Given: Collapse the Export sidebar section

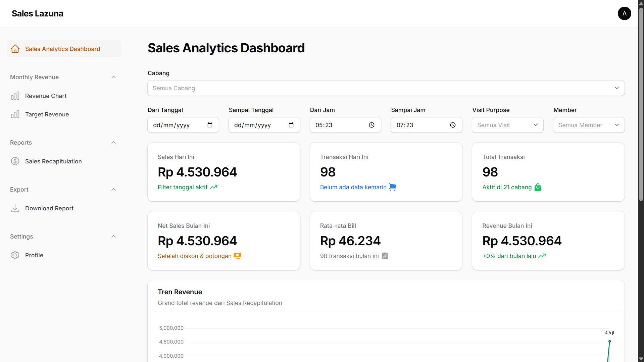Looking at the screenshot, I should point(114,190).
